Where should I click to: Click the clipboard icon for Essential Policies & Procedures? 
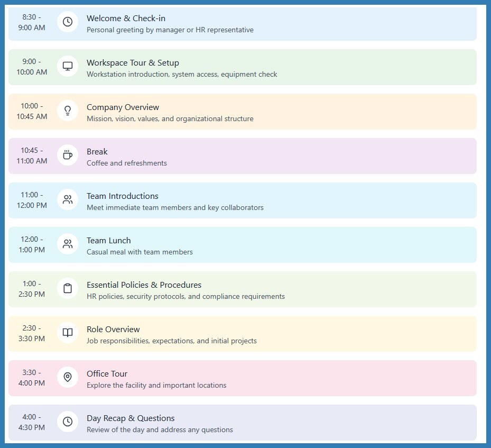click(x=68, y=288)
